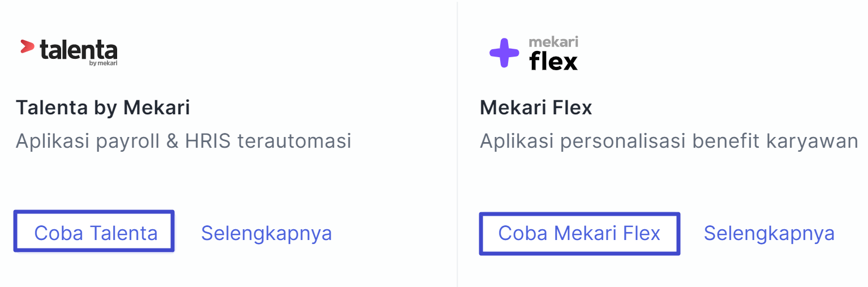868x287 pixels.
Task: Click the purple plus icon of Mekari Flex
Action: pyautogui.click(x=504, y=53)
